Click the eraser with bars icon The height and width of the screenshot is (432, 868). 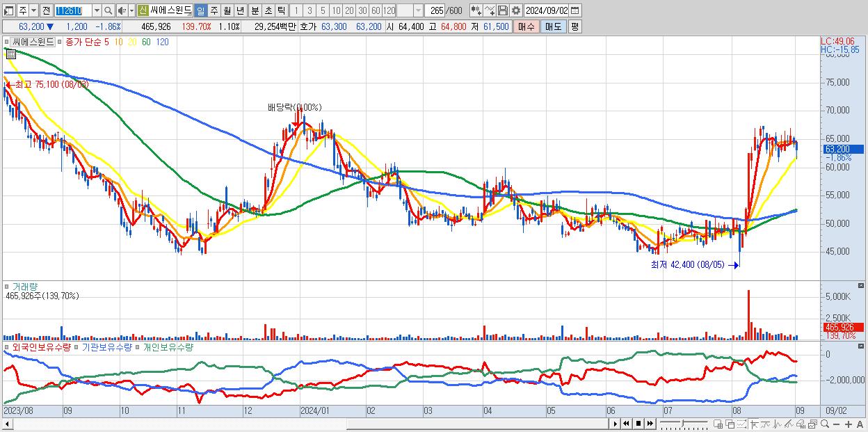(801, 424)
